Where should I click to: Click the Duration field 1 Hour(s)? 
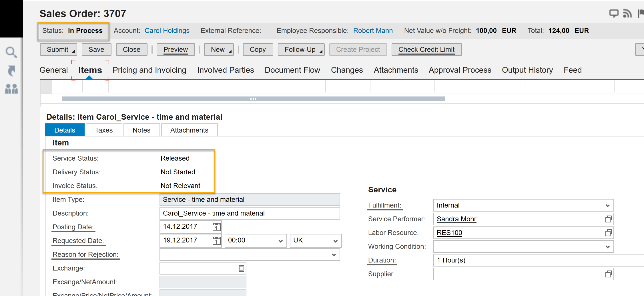tap(539, 260)
